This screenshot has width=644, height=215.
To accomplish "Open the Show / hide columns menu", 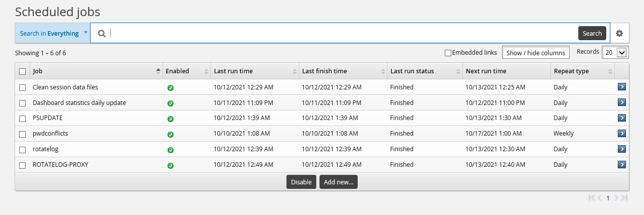I will click(535, 53).
